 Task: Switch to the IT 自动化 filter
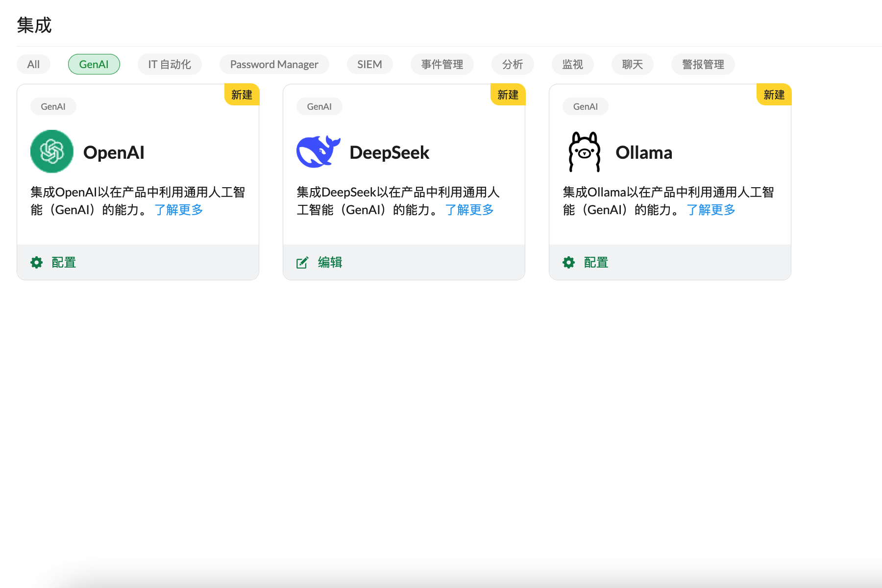click(170, 64)
